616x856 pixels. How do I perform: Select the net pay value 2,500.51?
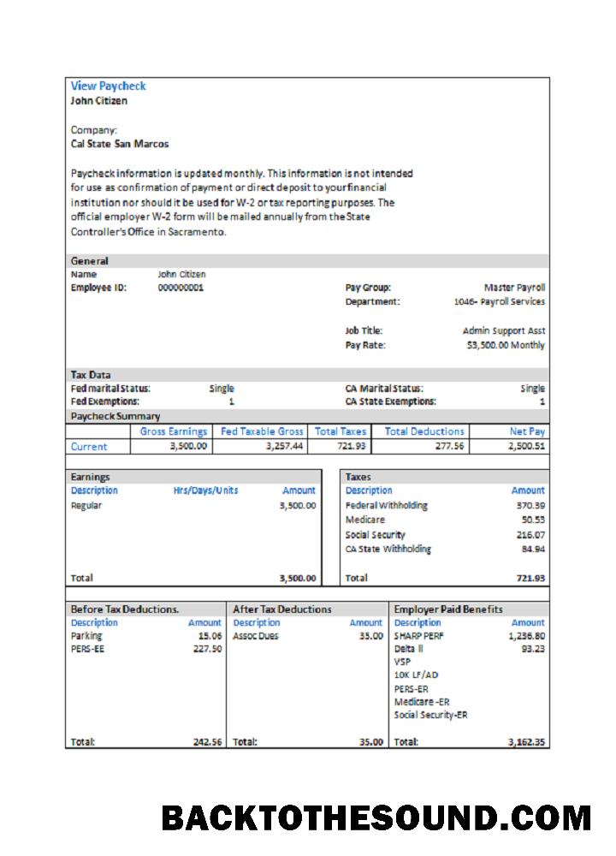(526, 446)
